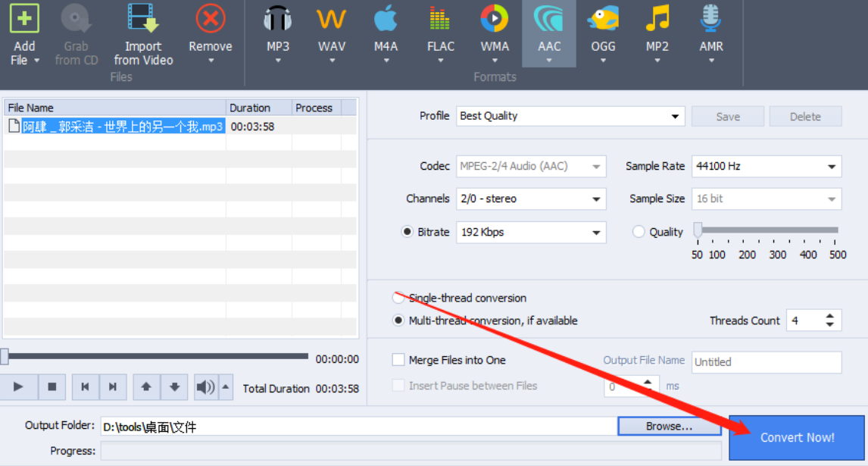This screenshot has width=868, height=466.
Task: Play the selected audio file
Action: pos(18,386)
